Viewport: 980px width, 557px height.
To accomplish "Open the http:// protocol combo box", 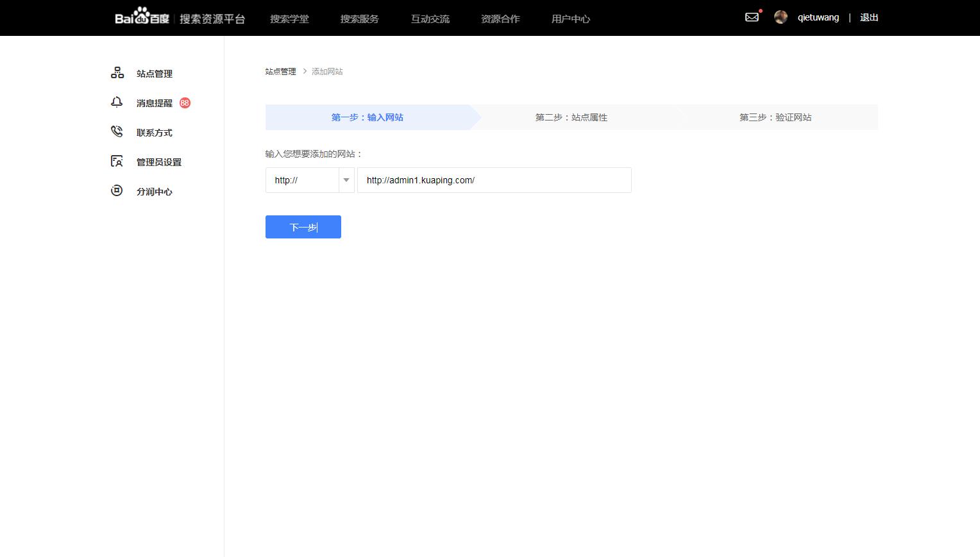I will pyautogui.click(x=302, y=180).
